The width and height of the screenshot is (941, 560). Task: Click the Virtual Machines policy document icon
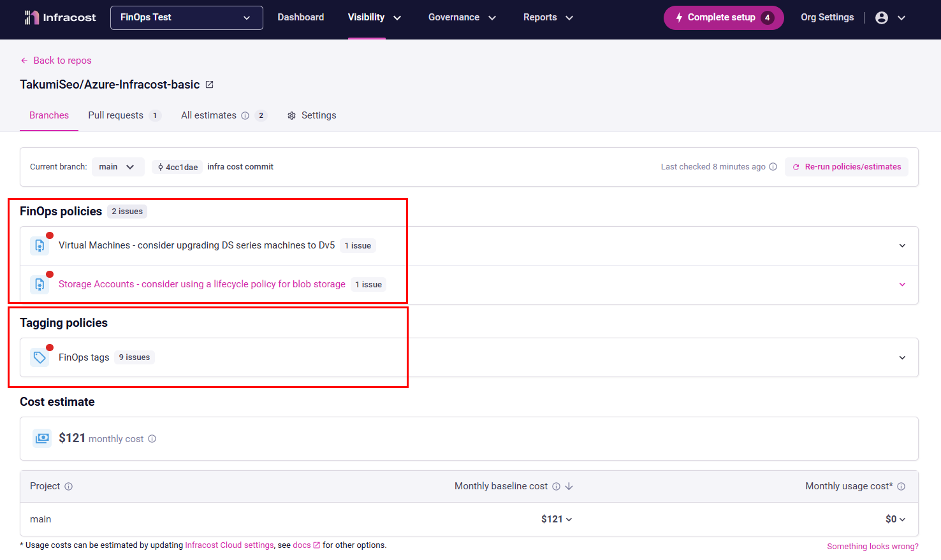(40, 246)
